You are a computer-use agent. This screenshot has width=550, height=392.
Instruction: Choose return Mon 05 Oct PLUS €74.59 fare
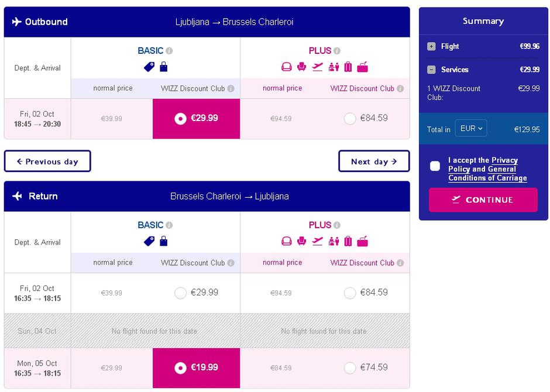pyautogui.click(x=350, y=368)
